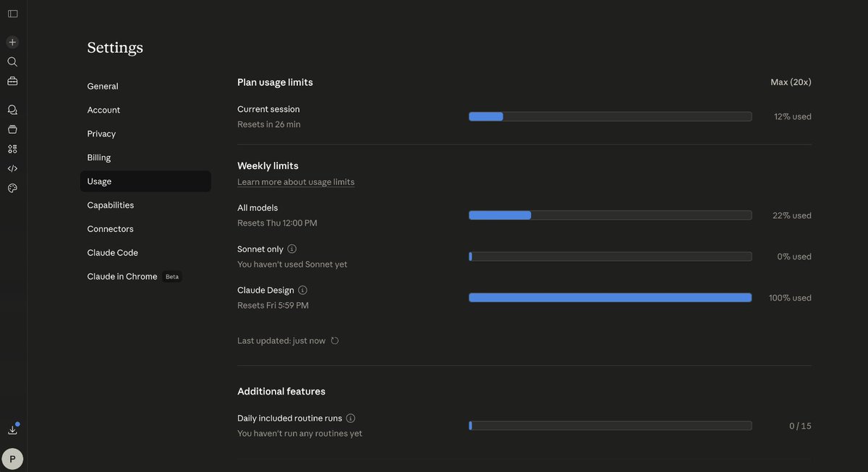Start a new chat with plus icon

pyautogui.click(x=12, y=42)
